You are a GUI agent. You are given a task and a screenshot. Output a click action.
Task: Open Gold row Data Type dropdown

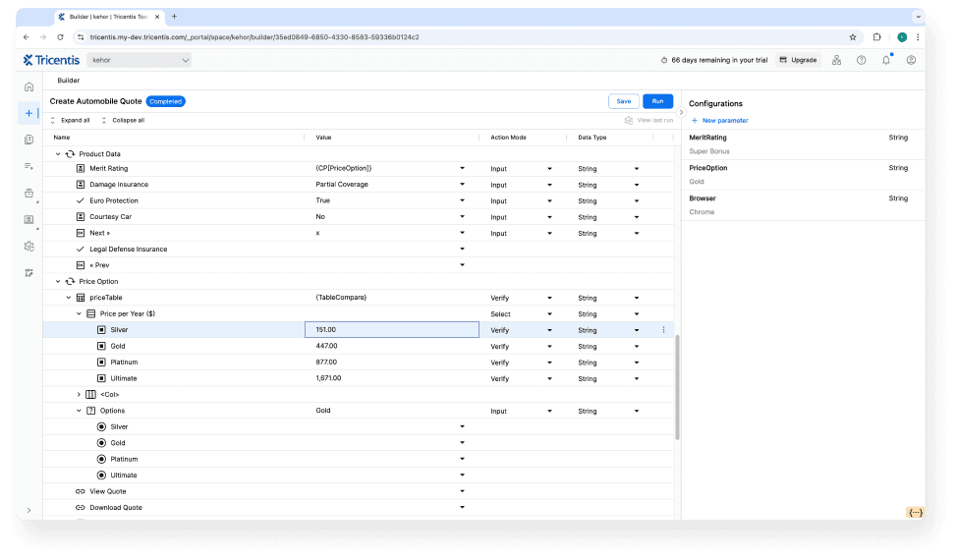pyautogui.click(x=636, y=347)
